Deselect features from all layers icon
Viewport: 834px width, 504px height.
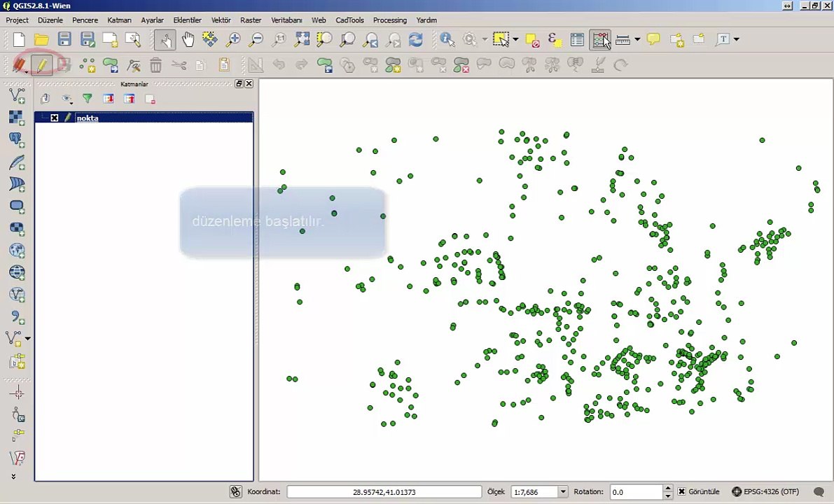click(532, 39)
